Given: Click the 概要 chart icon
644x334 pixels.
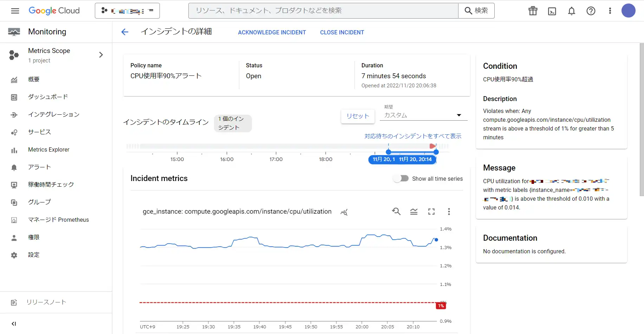Looking at the screenshot, I should tap(14, 80).
